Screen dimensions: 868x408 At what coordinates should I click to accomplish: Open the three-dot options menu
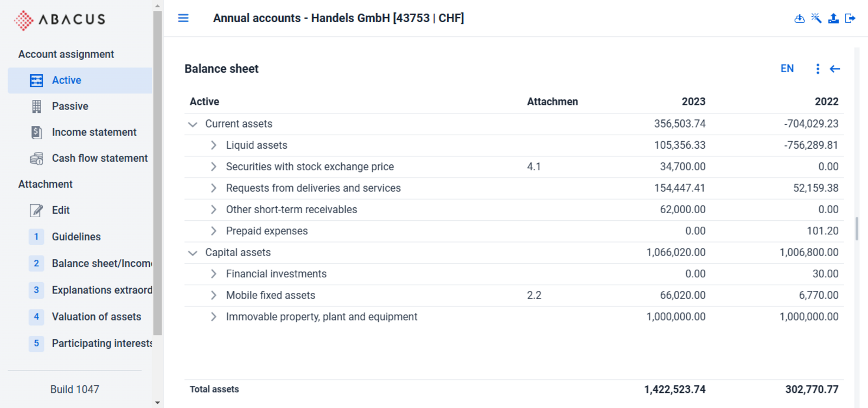point(818,69)
